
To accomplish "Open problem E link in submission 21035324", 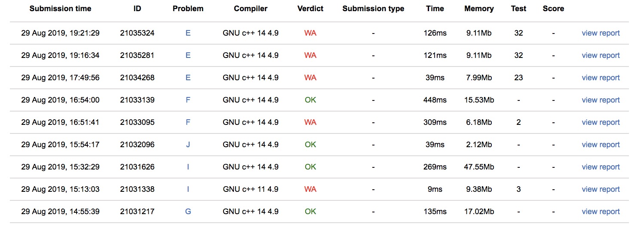I will [188, 33].
